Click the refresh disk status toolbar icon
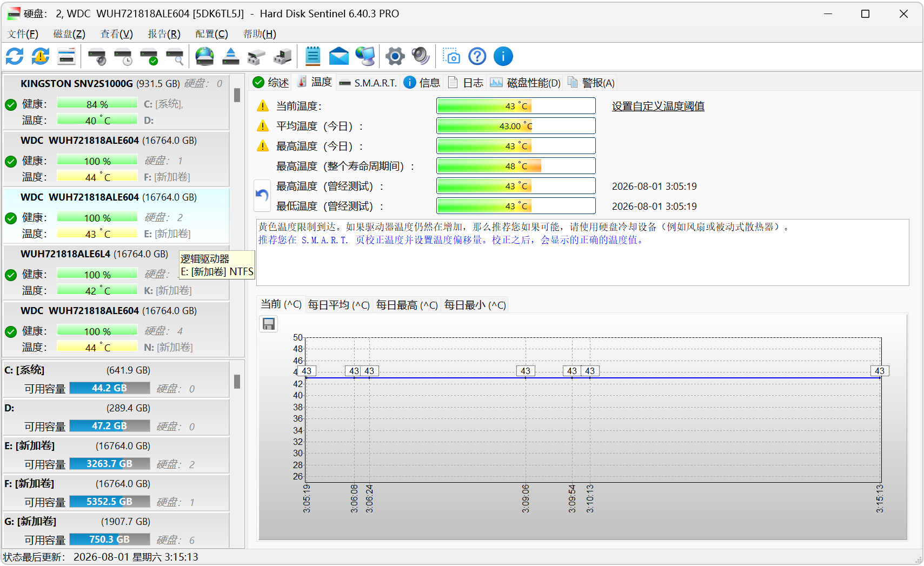The image size is (924, 566). point(15,56)
